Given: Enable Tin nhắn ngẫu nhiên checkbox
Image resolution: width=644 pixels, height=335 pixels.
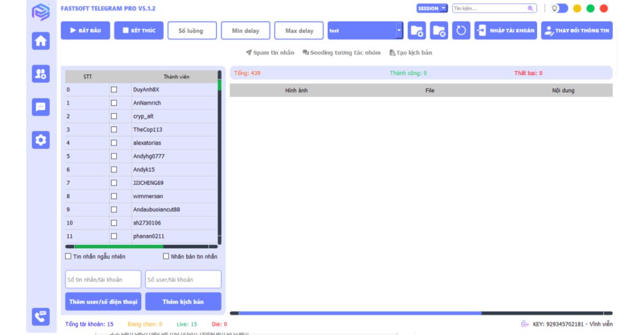Looking at the screenshot, I should click(x=68, y=256).
